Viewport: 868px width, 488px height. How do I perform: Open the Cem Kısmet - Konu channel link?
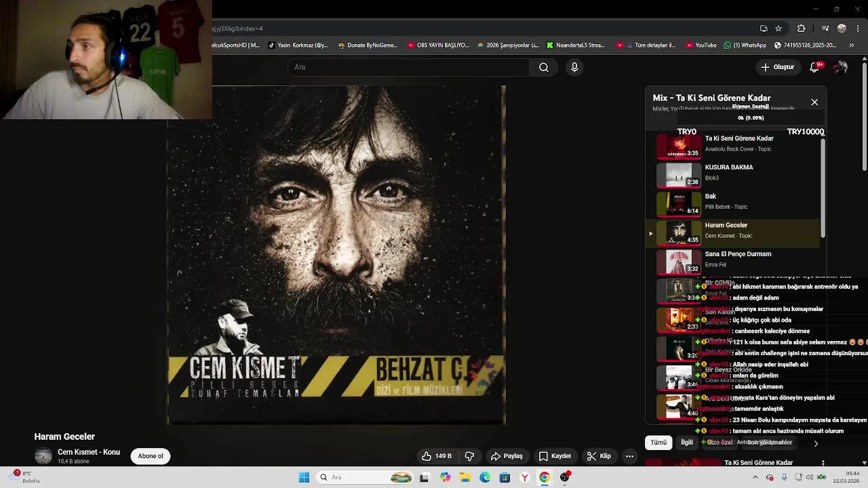[89, 452]
